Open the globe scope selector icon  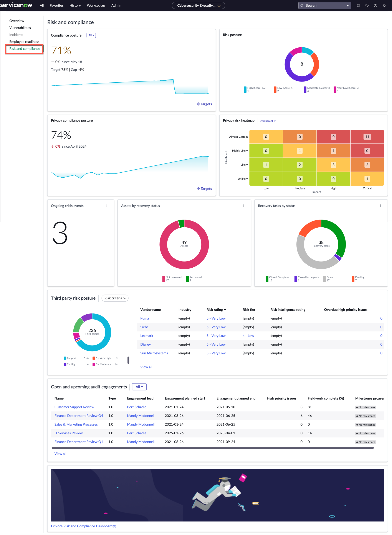point(358,5)
